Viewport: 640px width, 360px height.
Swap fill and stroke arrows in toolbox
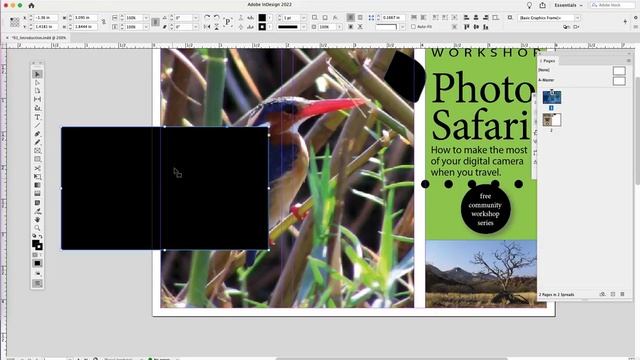[40, 237]
